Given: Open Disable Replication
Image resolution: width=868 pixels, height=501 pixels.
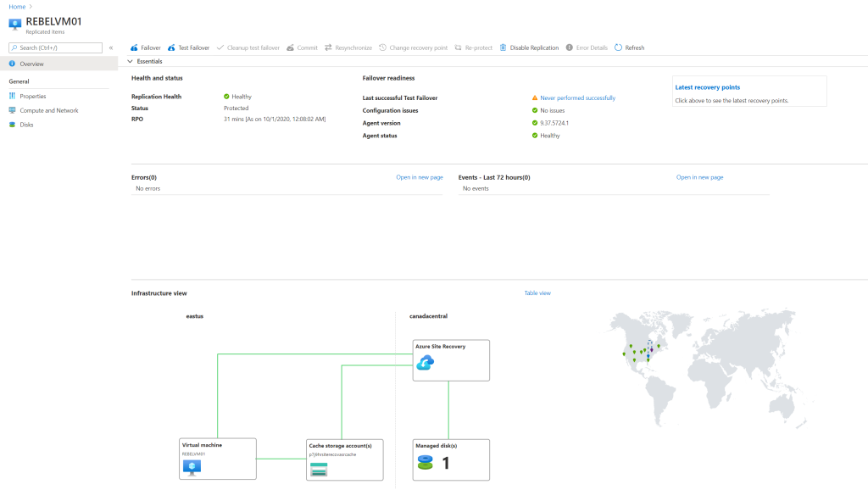Looking at the screenshot, I should point(529,47).
